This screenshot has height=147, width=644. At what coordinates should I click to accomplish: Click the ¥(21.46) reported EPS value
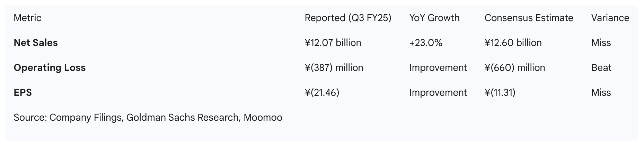(322, 93)
